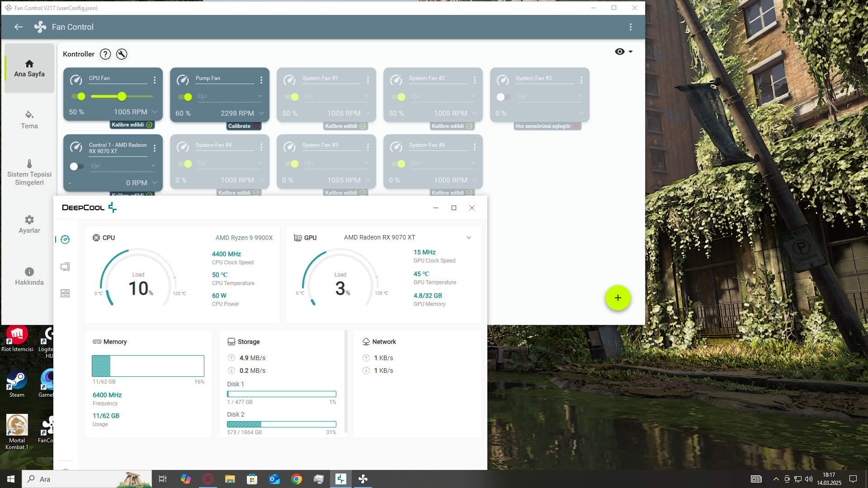Open the Tema sidebar tab
The height and width of the screenshot is (488, 868).
click(x=29, y=120)
